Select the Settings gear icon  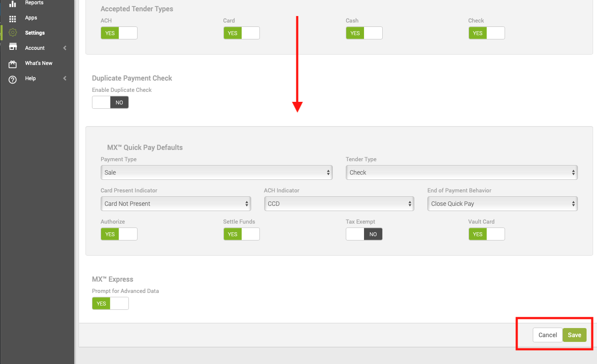[x=12, y=32]
